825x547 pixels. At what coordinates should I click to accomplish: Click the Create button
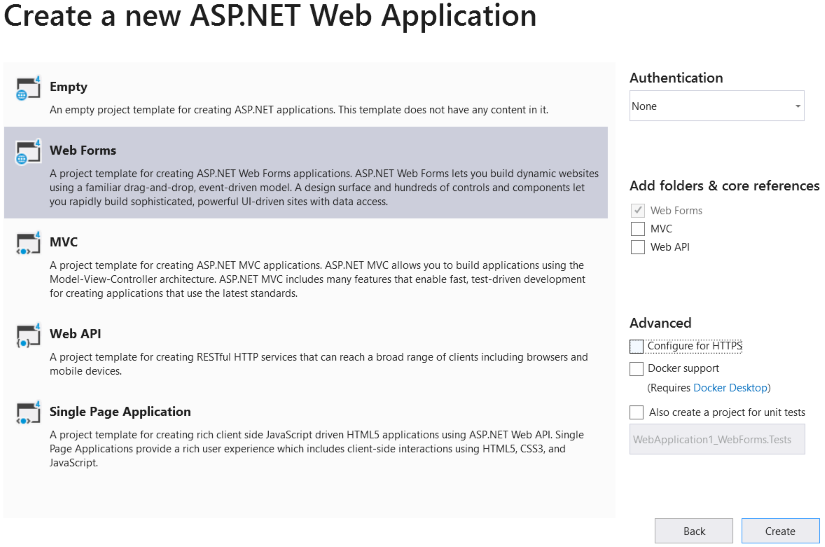[780, 531]
